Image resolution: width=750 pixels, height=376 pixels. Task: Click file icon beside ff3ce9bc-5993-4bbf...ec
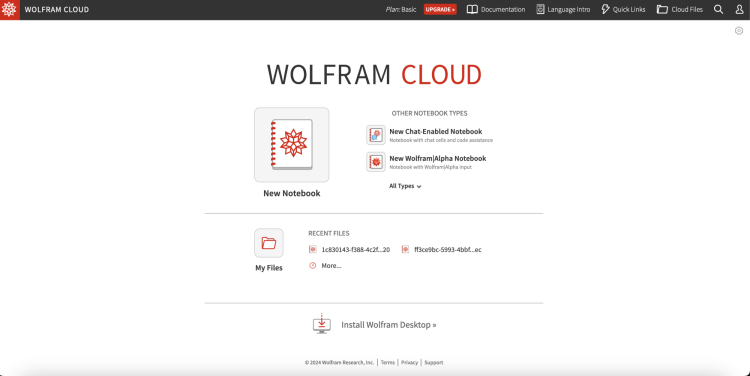click(405, 249)
